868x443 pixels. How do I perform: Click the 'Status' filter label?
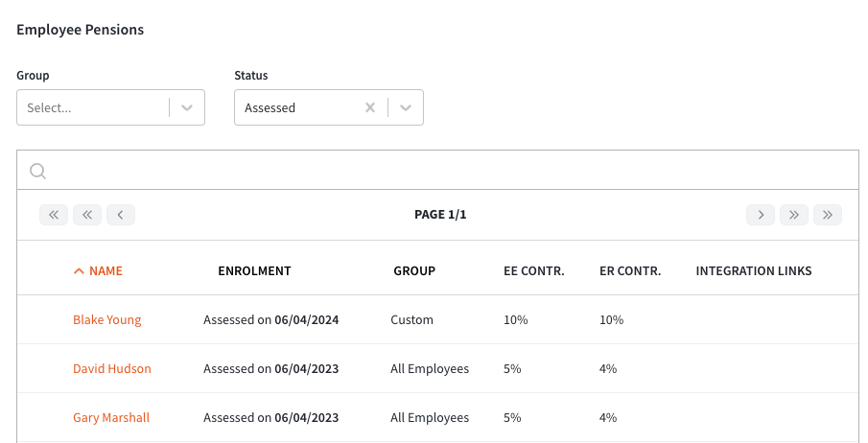[x=250, y=76]
